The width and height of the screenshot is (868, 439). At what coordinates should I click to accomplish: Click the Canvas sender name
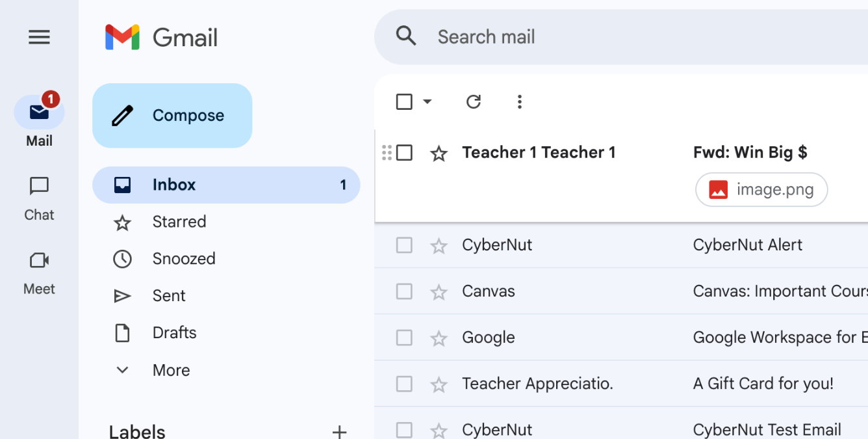(x=489, y=291)
